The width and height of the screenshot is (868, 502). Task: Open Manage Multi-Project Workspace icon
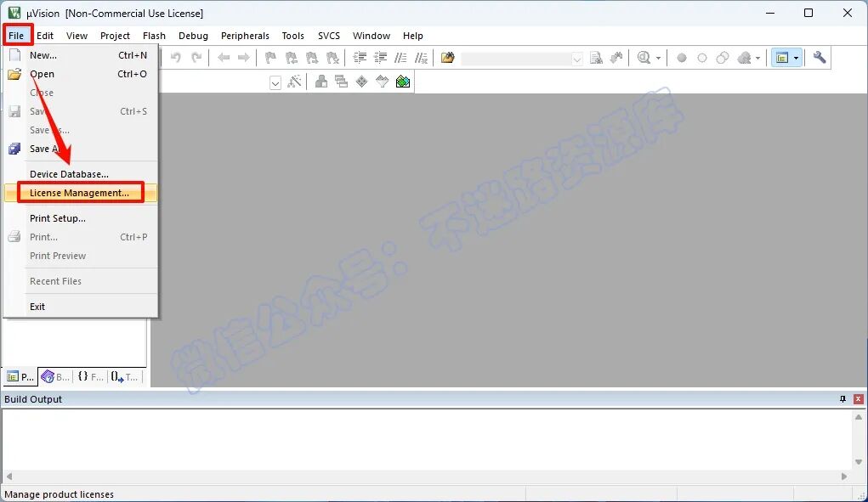342,82
